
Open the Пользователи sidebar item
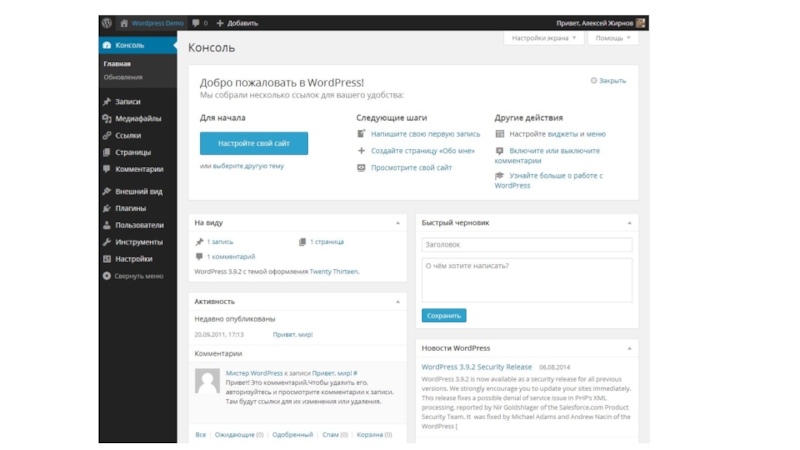pos(138,225)
